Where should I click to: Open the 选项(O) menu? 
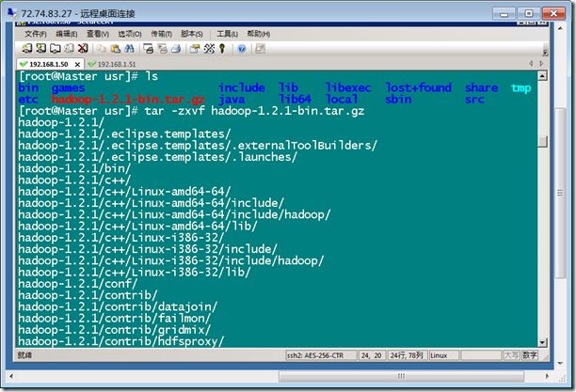click(130, 34)
